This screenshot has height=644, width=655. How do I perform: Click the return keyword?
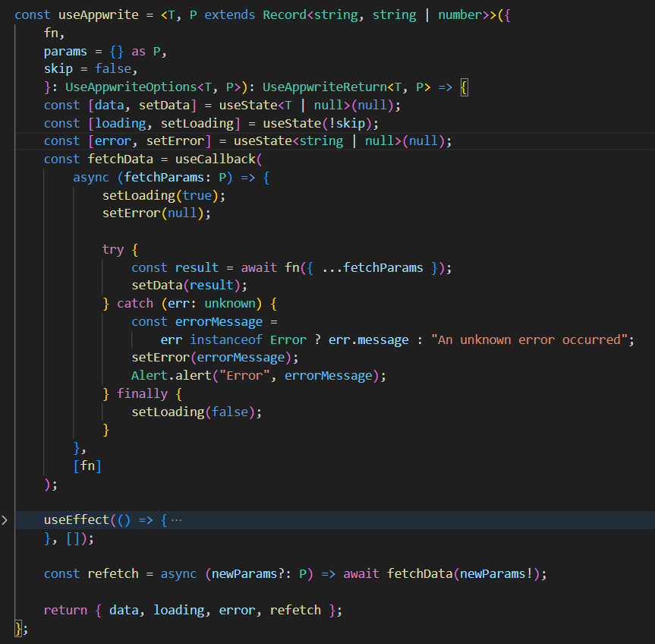click(x=65, y=610)
